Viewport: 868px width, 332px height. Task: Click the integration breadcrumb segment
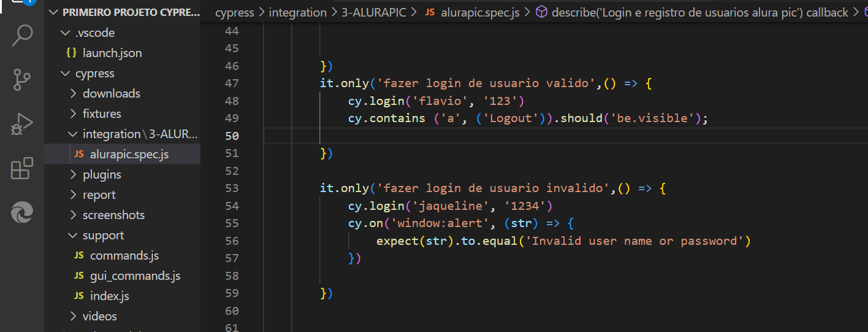298,12
